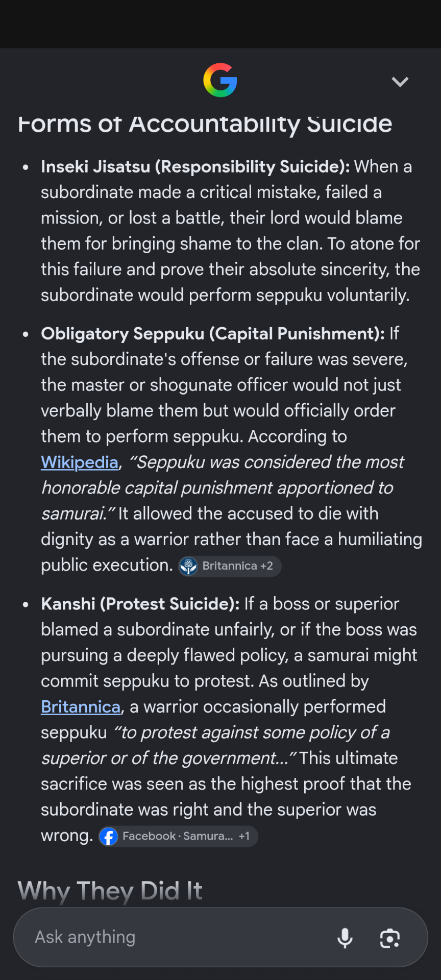Tap the Why They Did It heading
Screen dimensions: 441x980
tap(110, 891)
